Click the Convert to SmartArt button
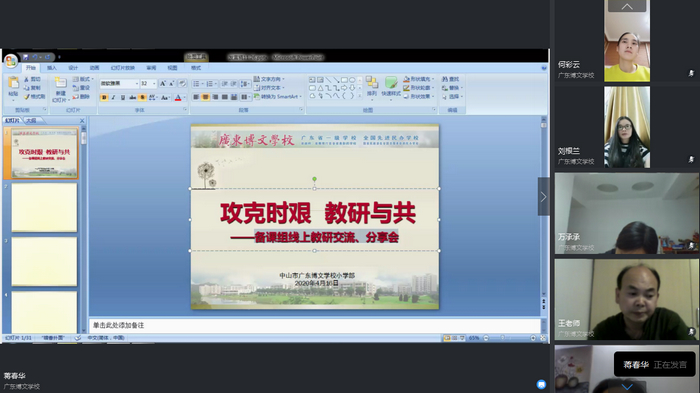Viewport: 700px width, 393px height. coord(278,96)
